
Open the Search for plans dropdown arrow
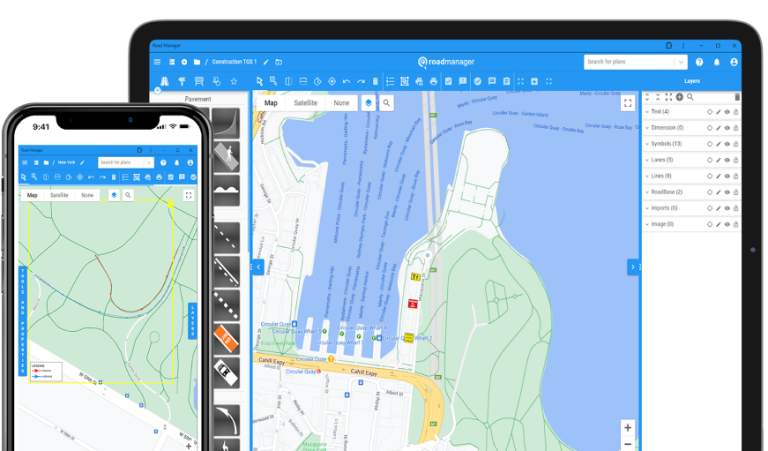680,62
